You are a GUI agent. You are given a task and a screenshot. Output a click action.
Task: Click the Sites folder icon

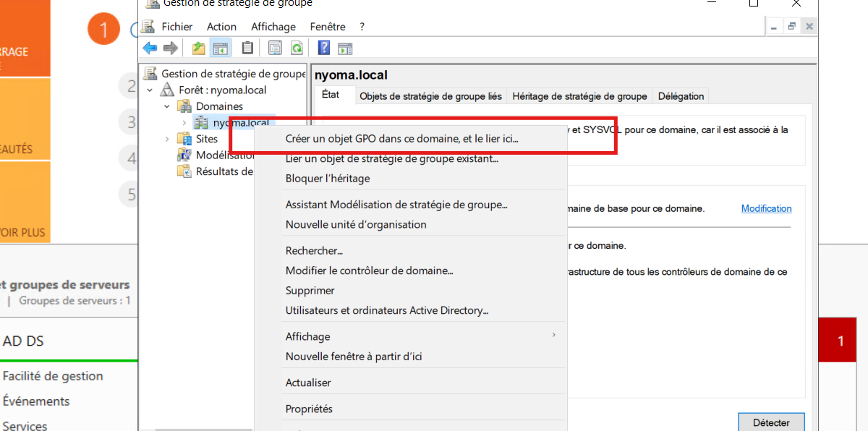[x=184, y=139]
